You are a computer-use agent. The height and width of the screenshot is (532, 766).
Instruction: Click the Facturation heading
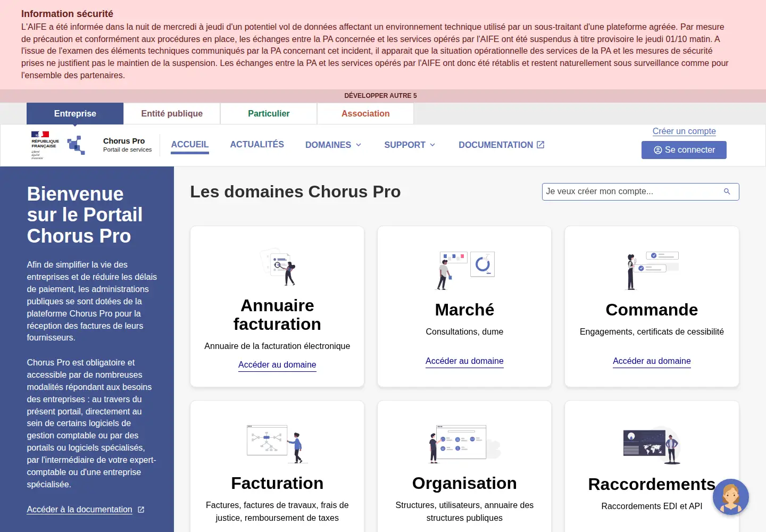tap(277, 483)
